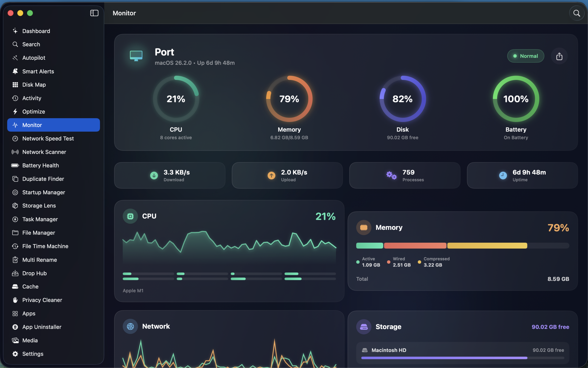Click the purple Processes gears icon
The image size is (588, 368).
tap(391, 175)
